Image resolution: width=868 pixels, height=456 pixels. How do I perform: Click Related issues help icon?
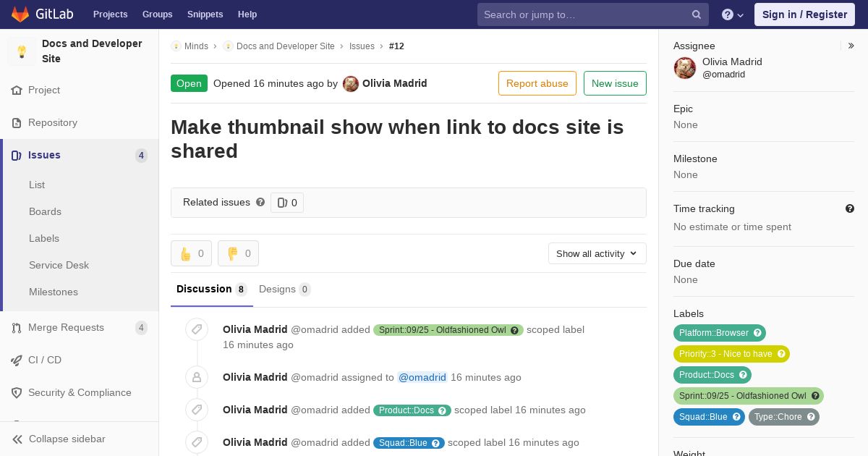coord(260,202)
